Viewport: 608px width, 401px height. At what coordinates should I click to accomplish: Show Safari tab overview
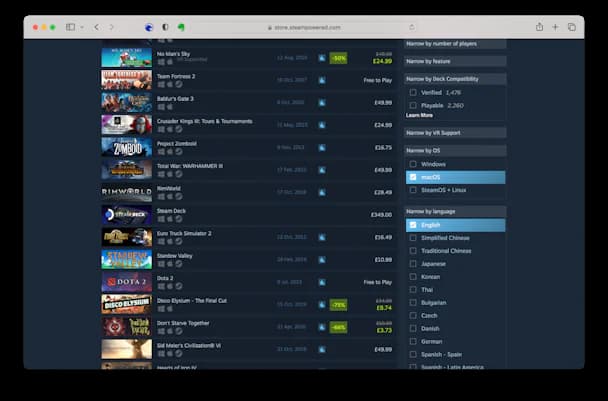[572, 27]
